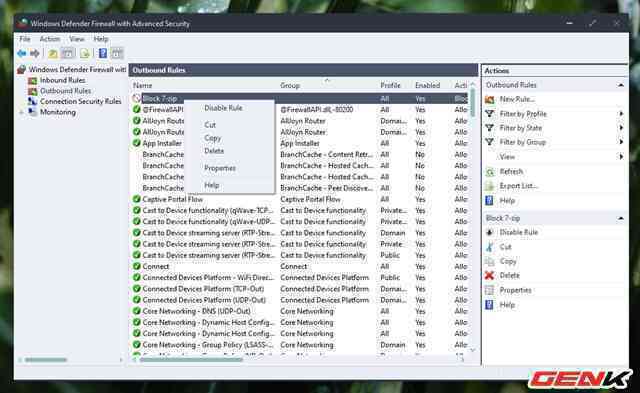Select Core Networking - Group Policy (LSASS rule

(300, 344)
